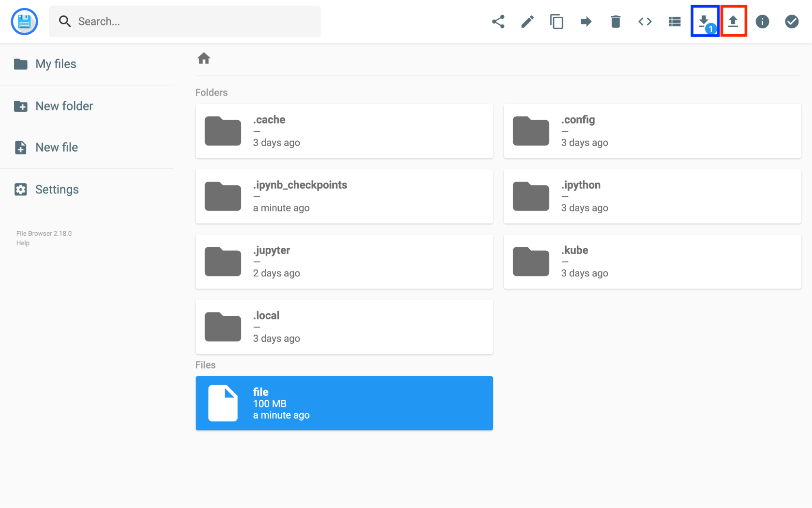
Task: Click the File Browser floppy disk logo
Action: 24,22
